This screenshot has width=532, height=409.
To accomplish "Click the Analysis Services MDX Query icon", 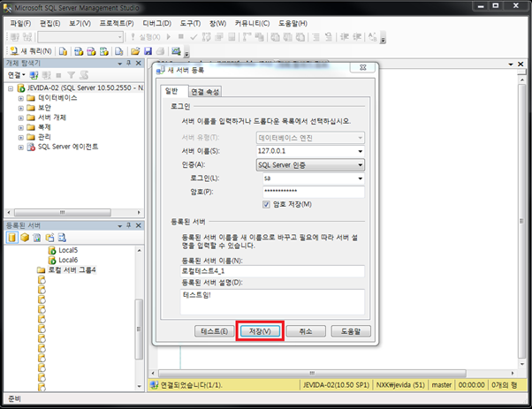I will pyautogui.click(x=79, y=51).
